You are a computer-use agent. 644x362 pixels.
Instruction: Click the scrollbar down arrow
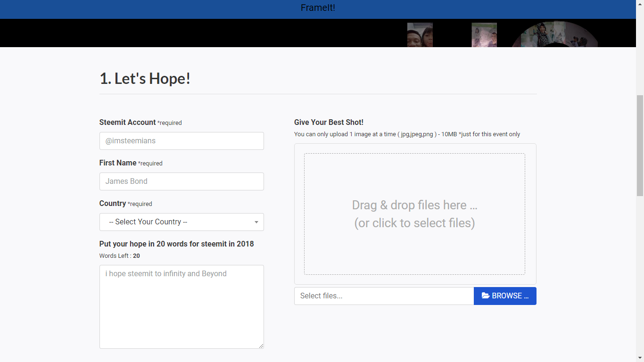tap(640, 358)
